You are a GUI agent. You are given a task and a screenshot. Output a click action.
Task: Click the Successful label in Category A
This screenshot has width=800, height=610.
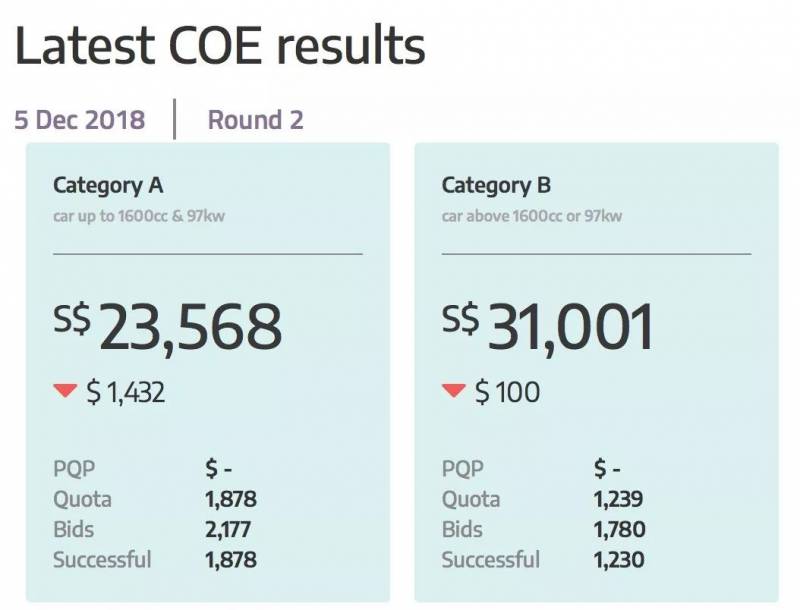(x=102, y=560)
